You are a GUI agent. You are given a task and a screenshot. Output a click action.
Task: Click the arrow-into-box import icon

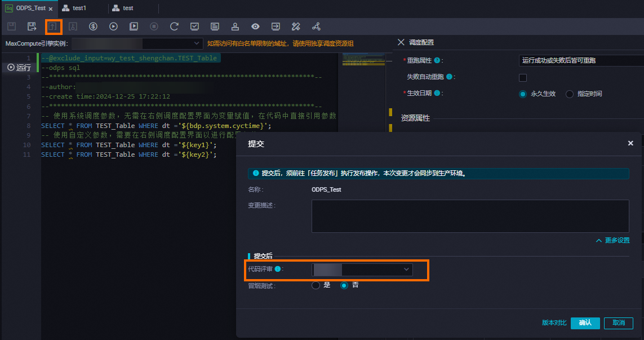[x=276, y=27]
